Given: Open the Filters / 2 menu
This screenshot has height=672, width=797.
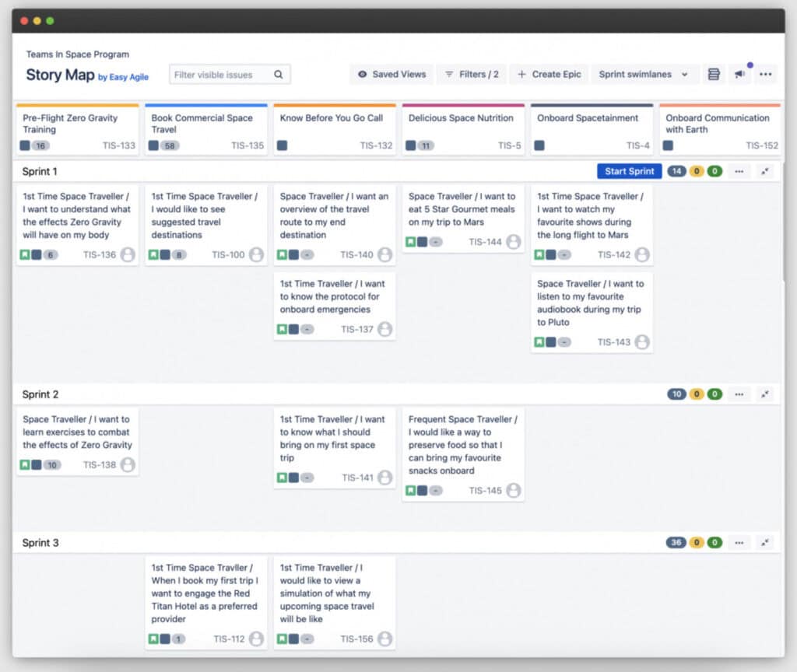Looking at the screenshot, I should (x=472, y=74).
